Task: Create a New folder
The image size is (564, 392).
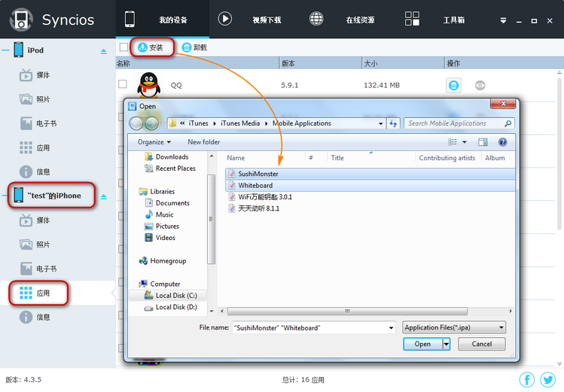Action: (203, 142)
